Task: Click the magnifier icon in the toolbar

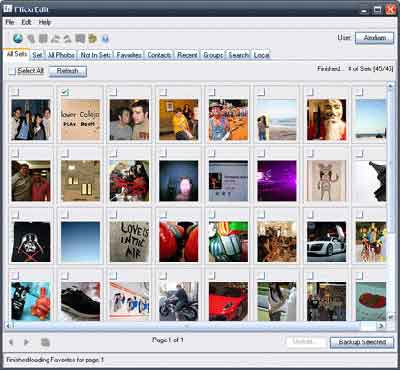Action: [x=31, y=39]
